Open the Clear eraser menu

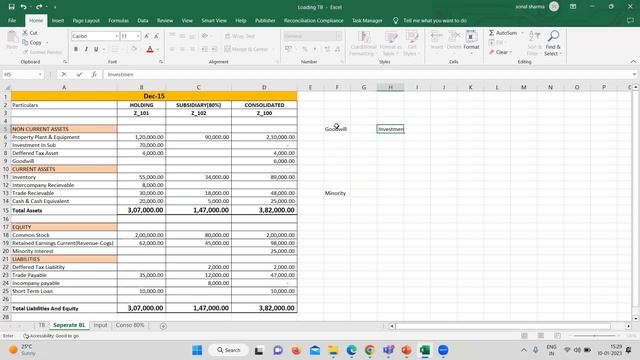click(500, 52)
